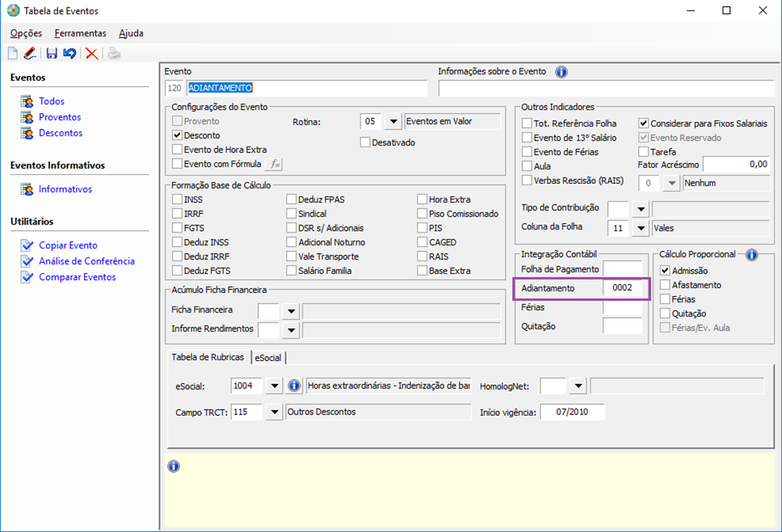Expand the Coluna da Folha dropdown
The width and height of the screenshot is (782, 532).
[x=641, y=228]
